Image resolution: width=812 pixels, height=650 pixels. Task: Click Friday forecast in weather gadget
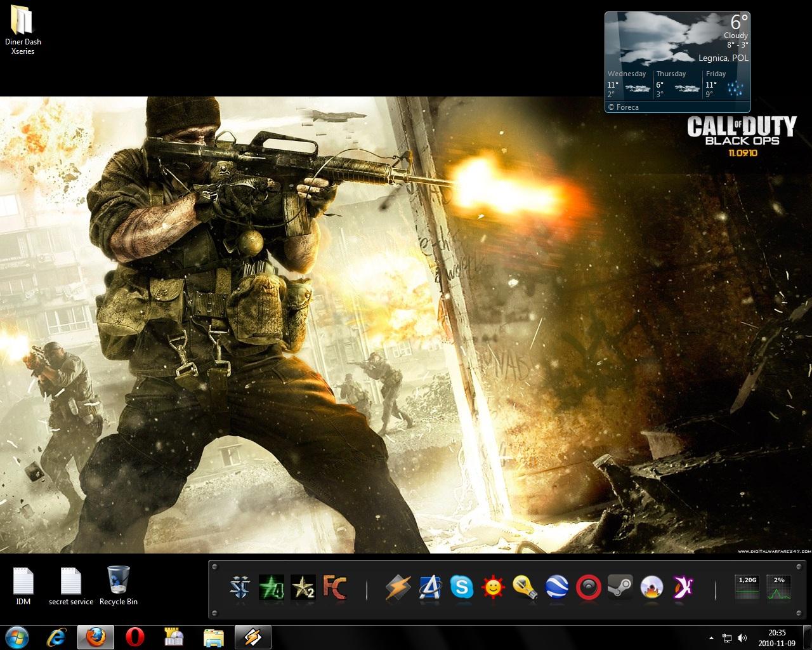726,84
